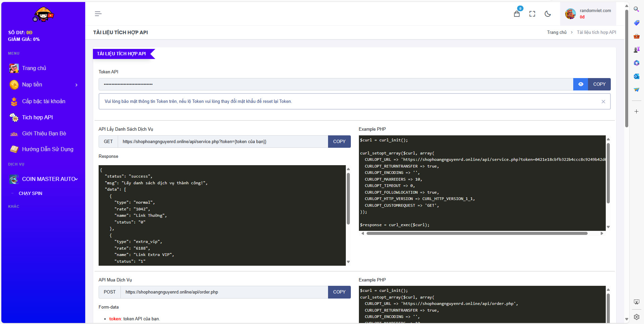Open browser sidebar search icon
The width and height of the screenshot is (644, 324).
tap(636, 9)
